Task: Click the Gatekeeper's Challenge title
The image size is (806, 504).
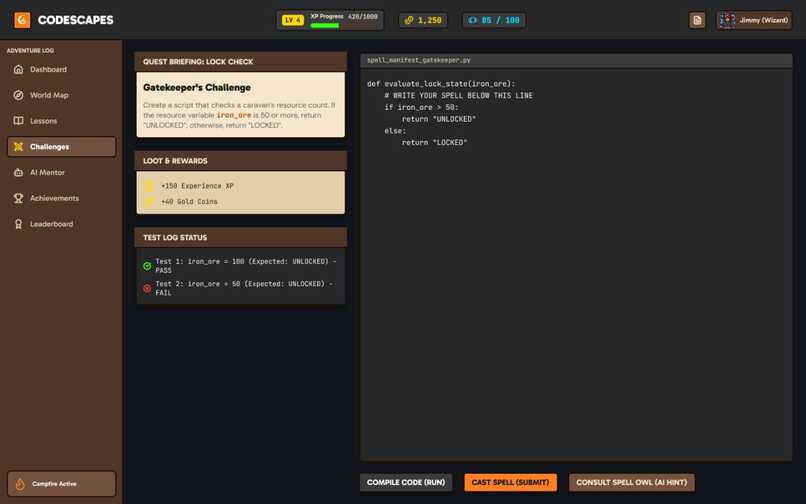Action: (197, 87)
